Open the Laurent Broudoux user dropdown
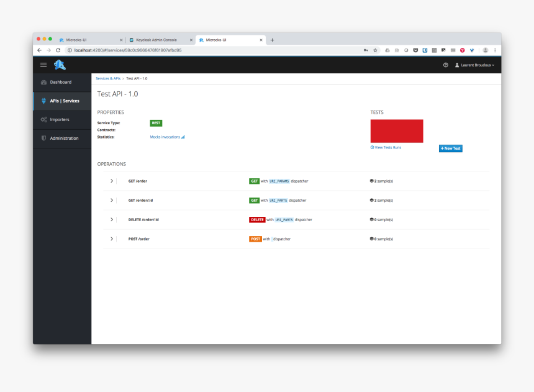 click(x=475, y=65)
